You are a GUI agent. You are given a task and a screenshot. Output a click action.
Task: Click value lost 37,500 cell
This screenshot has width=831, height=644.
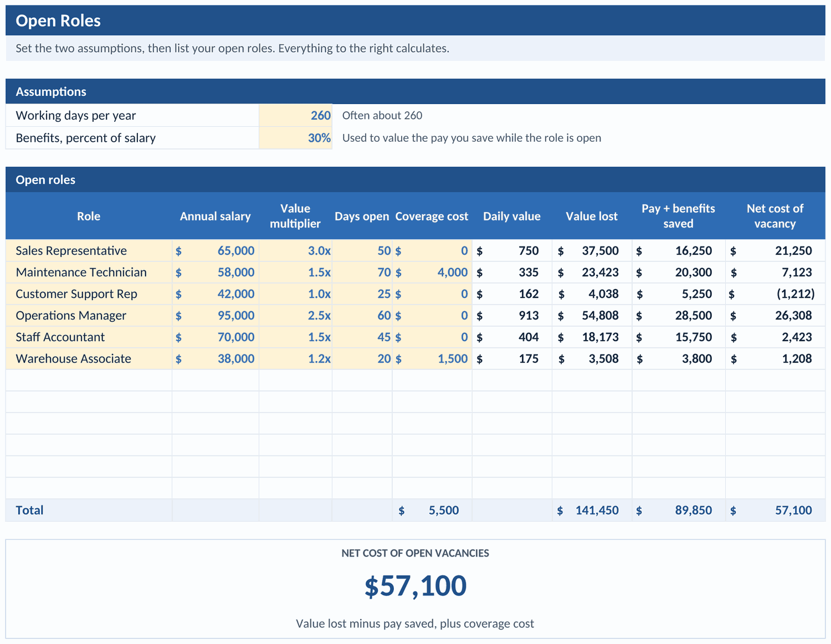point(592,250)
